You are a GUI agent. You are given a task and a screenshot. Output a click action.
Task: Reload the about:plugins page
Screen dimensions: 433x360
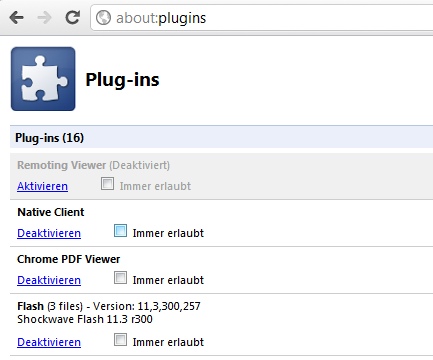(x=72, y=17)
